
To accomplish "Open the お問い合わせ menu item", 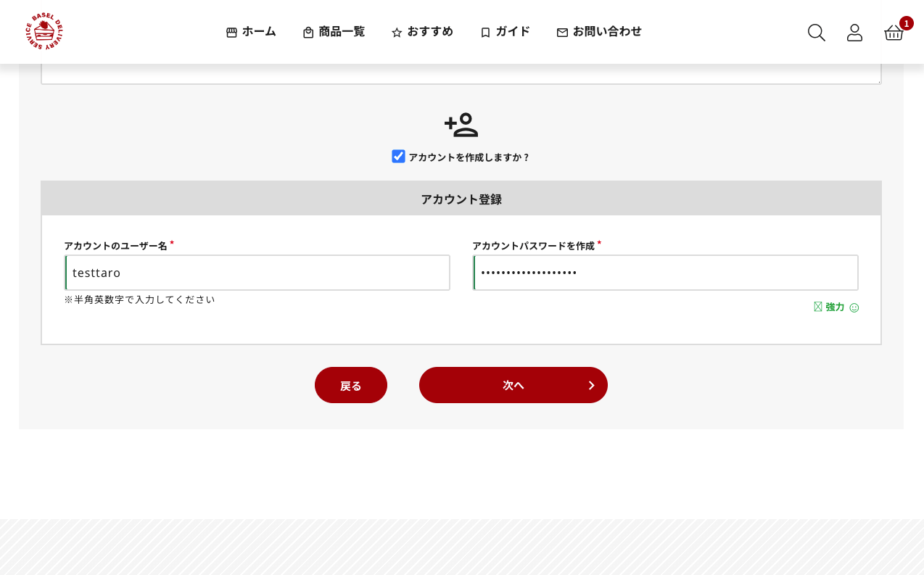I will [599, 32].
